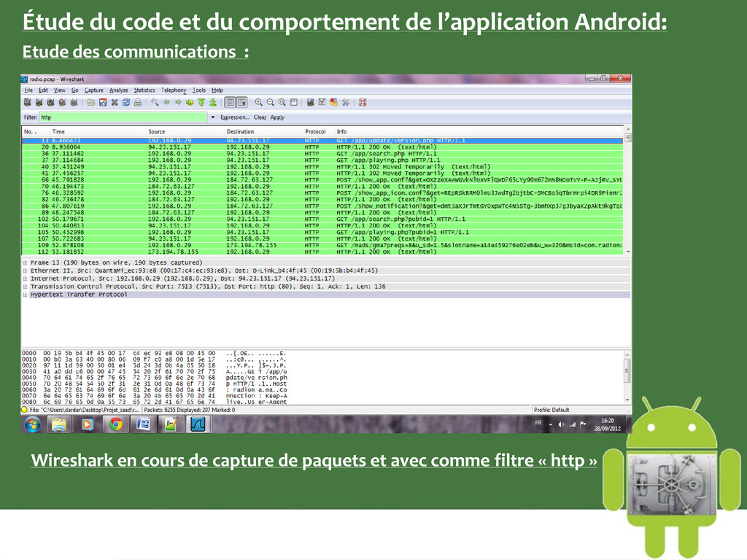The width and height of the screenshot is (747, 560).
Task: Edit capture filters icon
Action: pos(311,102)
